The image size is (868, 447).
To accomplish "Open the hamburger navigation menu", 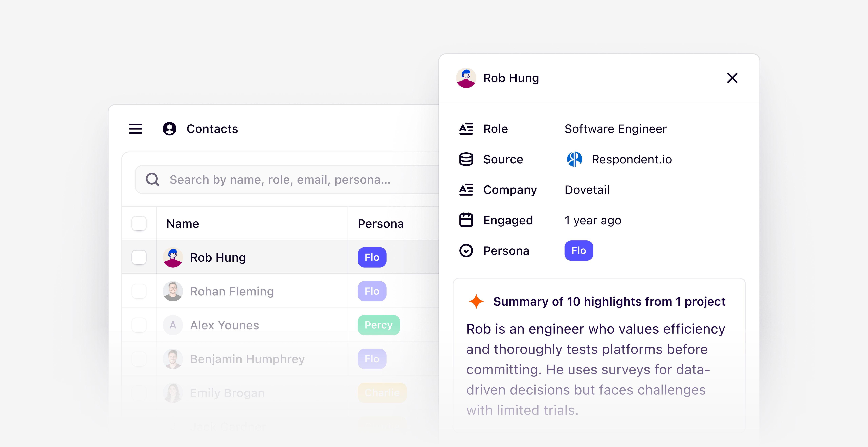I will (135, 129).
